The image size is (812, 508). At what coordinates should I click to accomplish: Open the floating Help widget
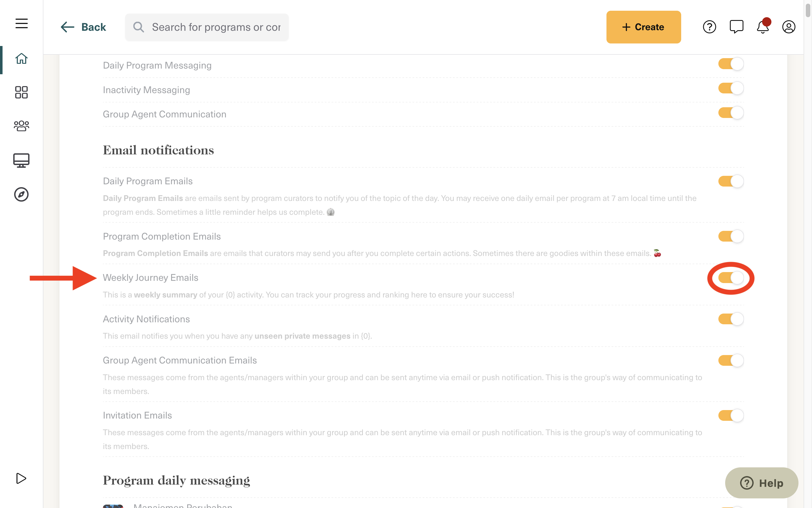pos(761,483)
